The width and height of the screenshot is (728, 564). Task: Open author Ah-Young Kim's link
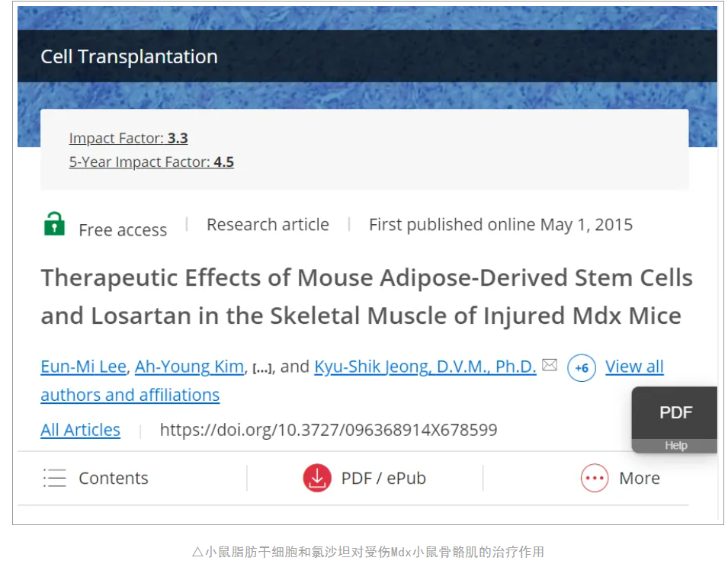coord(189,367)
